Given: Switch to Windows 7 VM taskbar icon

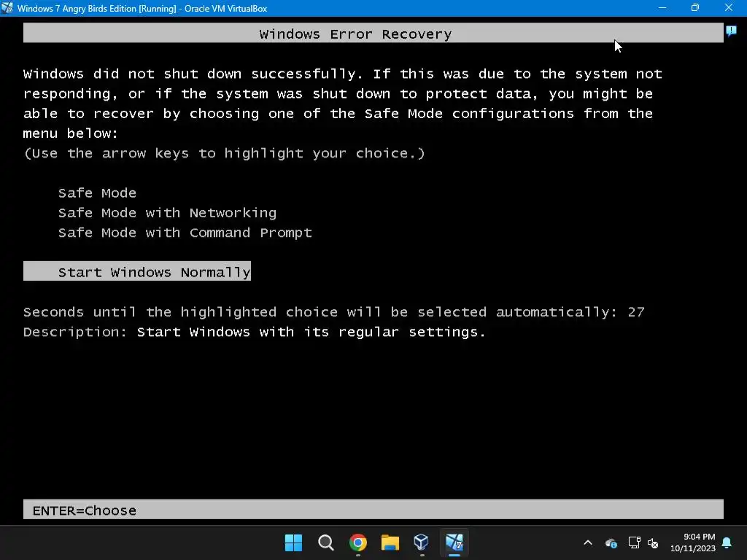Looking at the screenshot, I should (454, 542).
